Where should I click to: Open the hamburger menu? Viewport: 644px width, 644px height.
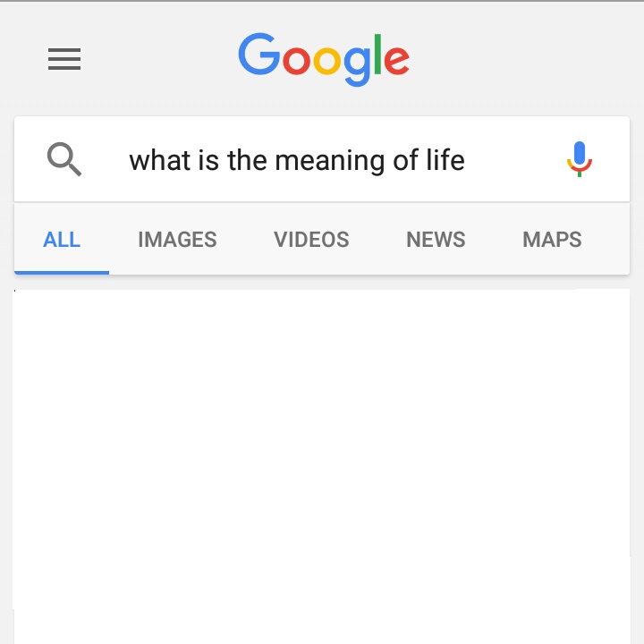pyautogui.click(x=64, y=59)
